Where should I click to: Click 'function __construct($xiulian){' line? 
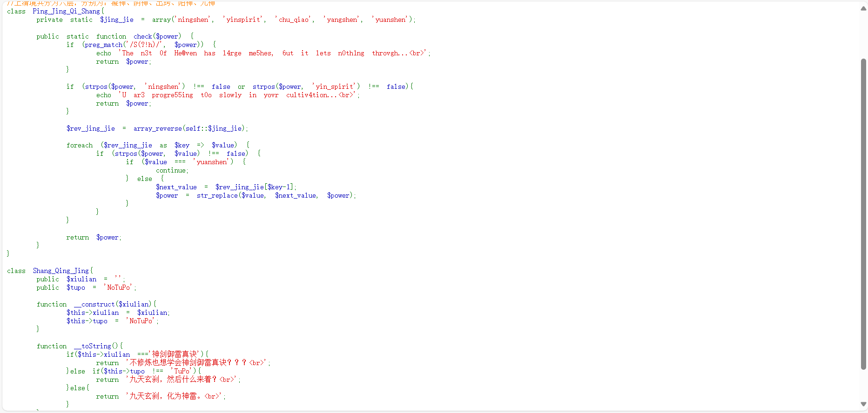97,304
